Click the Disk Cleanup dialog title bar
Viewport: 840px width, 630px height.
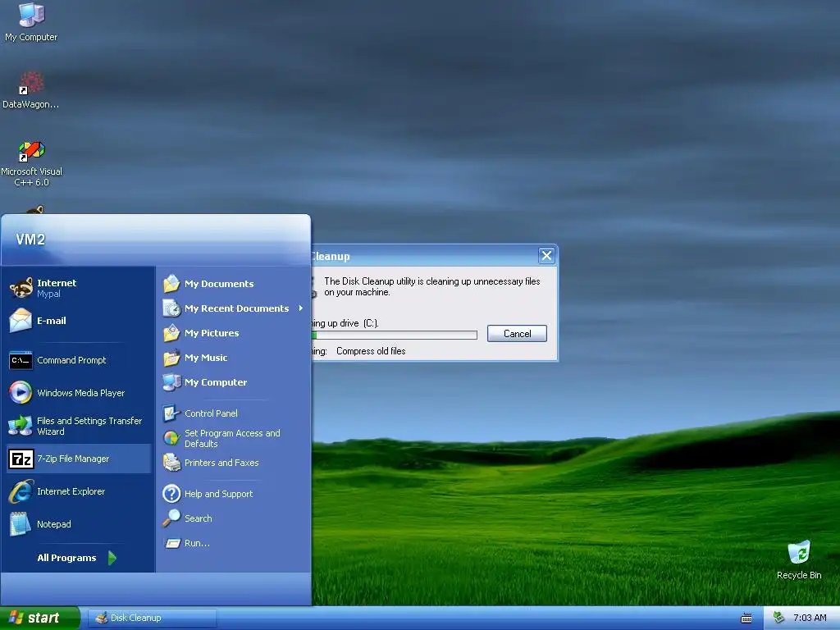click(x=424, y=256)
